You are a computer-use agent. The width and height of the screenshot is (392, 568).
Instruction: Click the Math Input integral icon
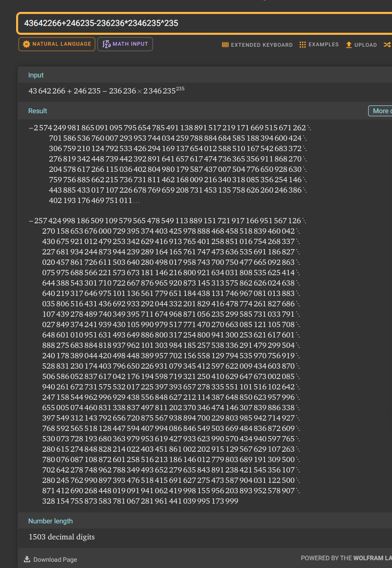pos(106,44)
